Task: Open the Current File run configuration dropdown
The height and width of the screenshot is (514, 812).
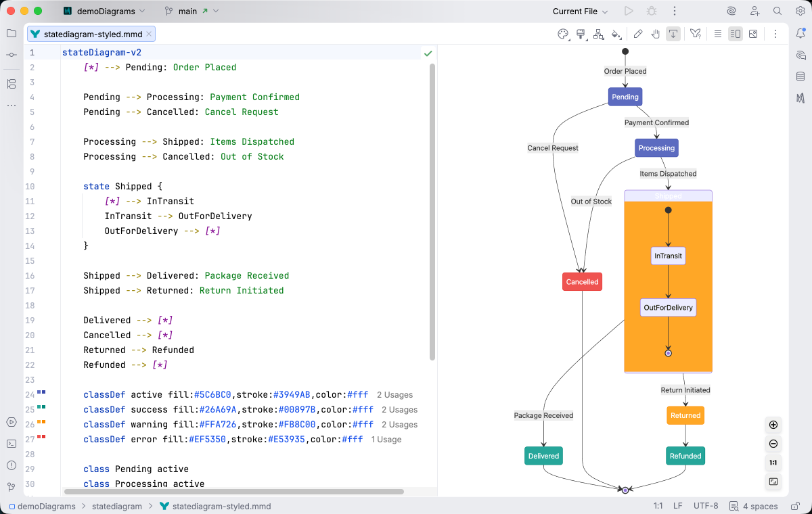Action: [580, 11]
